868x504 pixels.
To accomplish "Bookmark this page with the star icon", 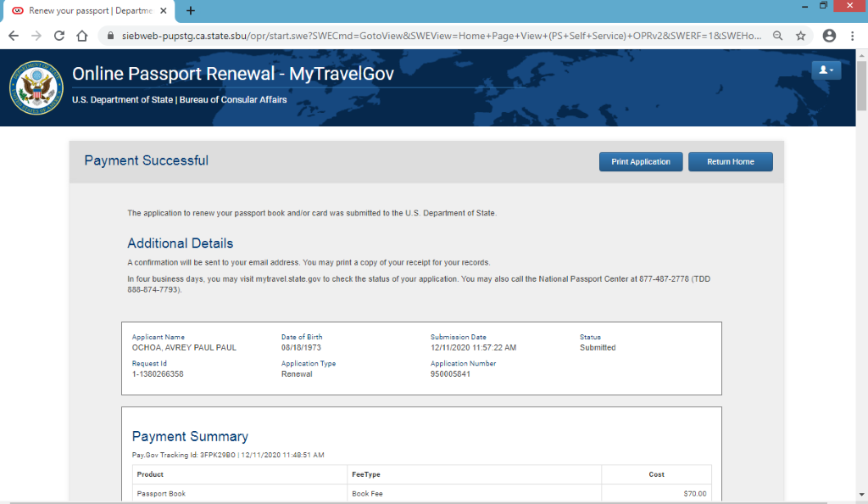I will tap(800, 36).
